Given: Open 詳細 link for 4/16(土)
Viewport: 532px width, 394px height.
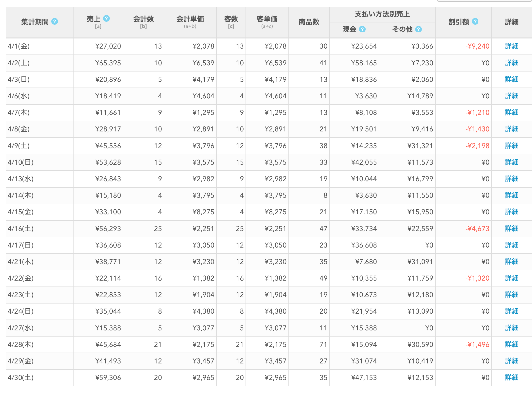Looking at the screenshot, I should [x=512, y=229].
